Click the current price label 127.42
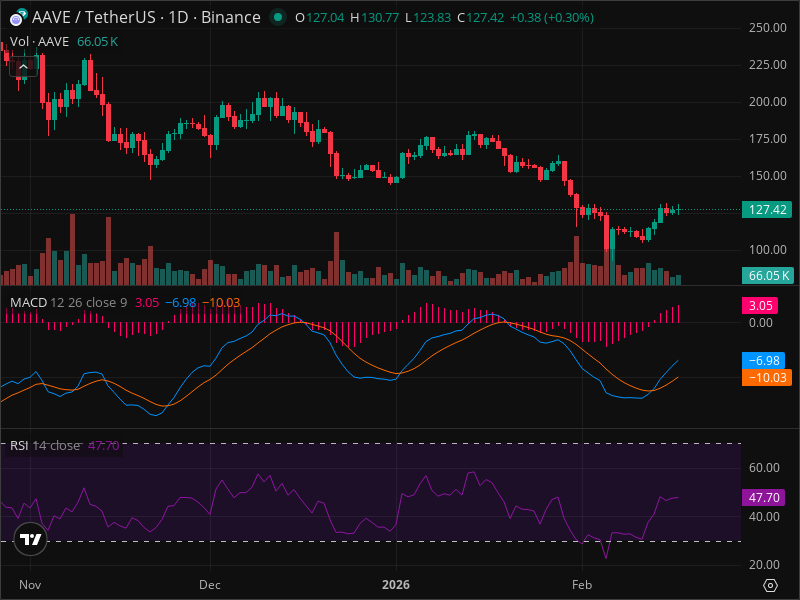Viewport: 800px width, 600px height. (x=767, y=210)
